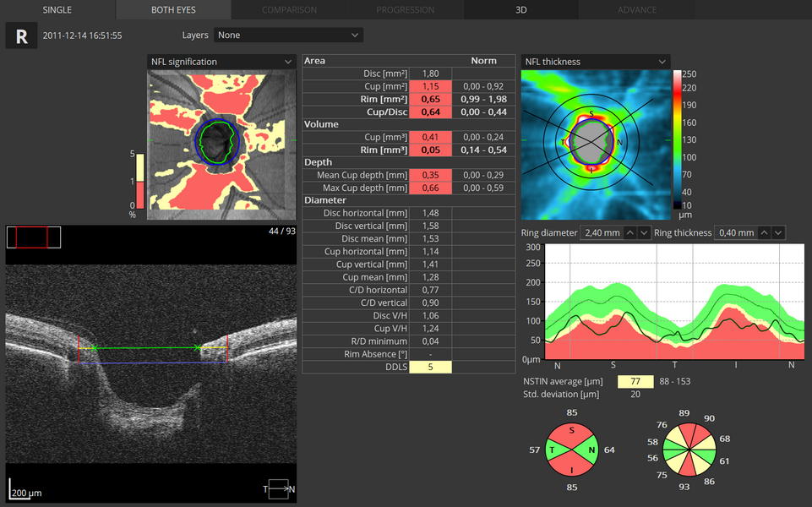
Task: Click the R right-eye indicator icon
Action: coord(20,35)
